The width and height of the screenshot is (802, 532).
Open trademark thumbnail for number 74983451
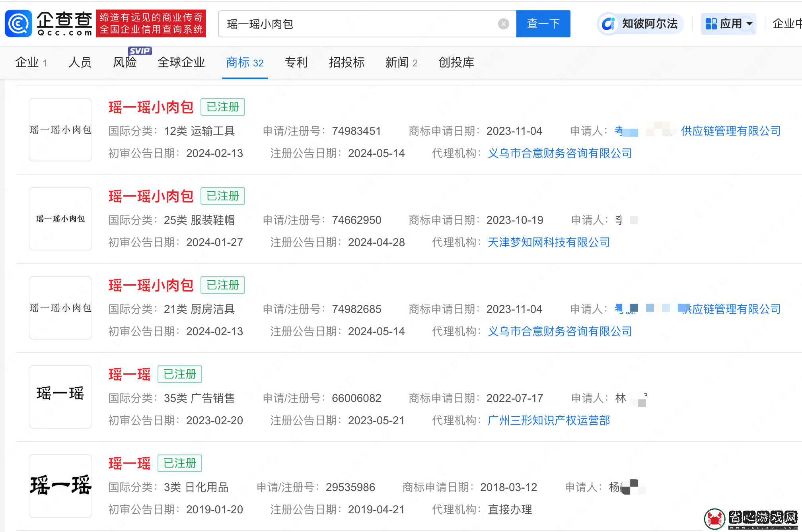point(60,130)
